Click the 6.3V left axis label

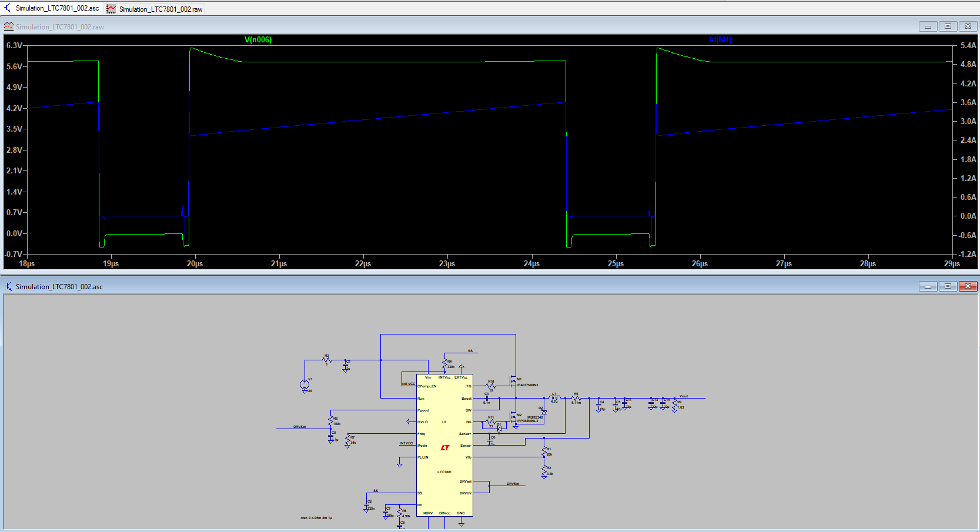pos(14,45)
